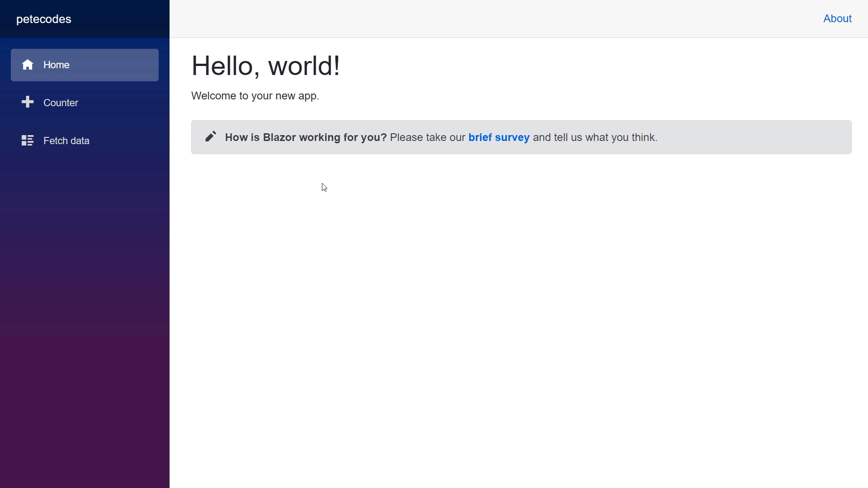This screenshot has width=868, height=488.
Task: Follow the brief survey link
Action: pos(499,137)
